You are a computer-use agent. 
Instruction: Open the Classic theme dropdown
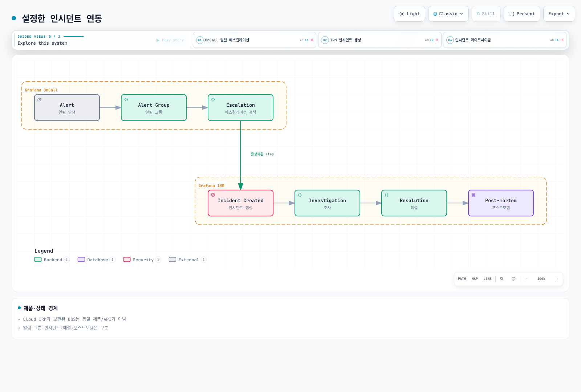[448, 14]
